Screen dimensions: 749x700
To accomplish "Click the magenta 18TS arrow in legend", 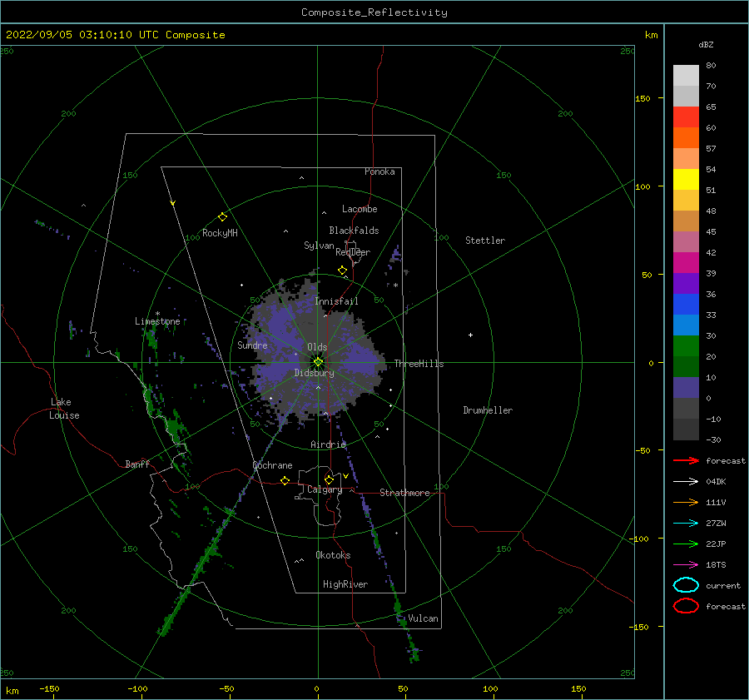I will coord(686,565).
